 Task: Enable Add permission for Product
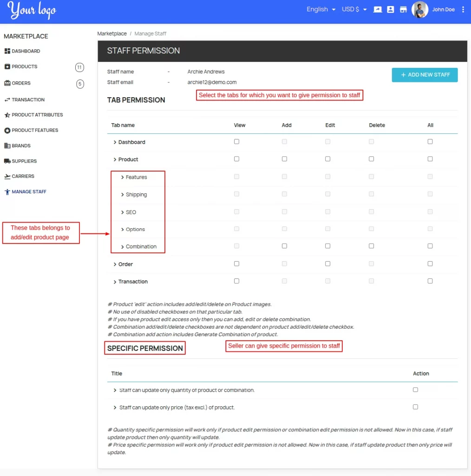click(284, 159)
